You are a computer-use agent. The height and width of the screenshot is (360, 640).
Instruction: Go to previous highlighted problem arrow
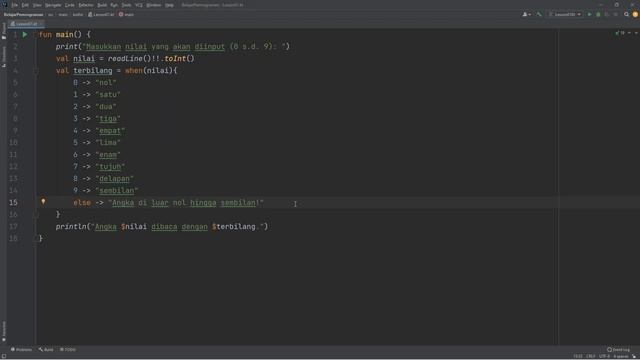pyautogui.click(x=629, y=33)
